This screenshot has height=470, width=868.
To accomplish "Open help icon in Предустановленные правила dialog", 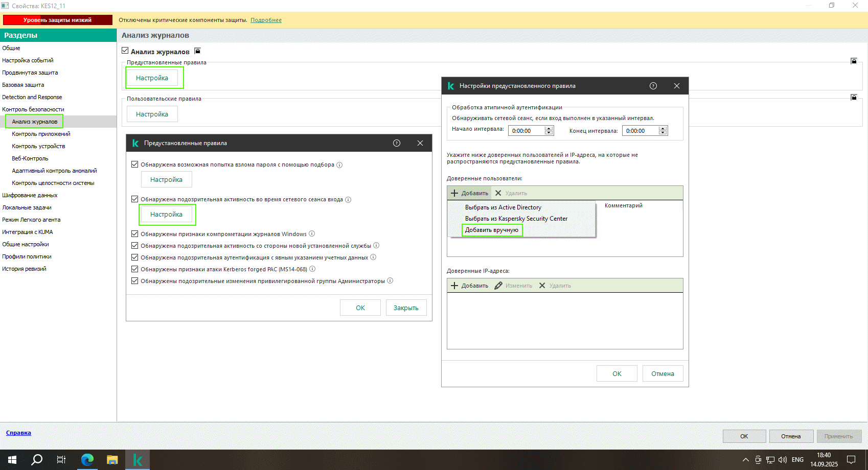I will point(397,143).
